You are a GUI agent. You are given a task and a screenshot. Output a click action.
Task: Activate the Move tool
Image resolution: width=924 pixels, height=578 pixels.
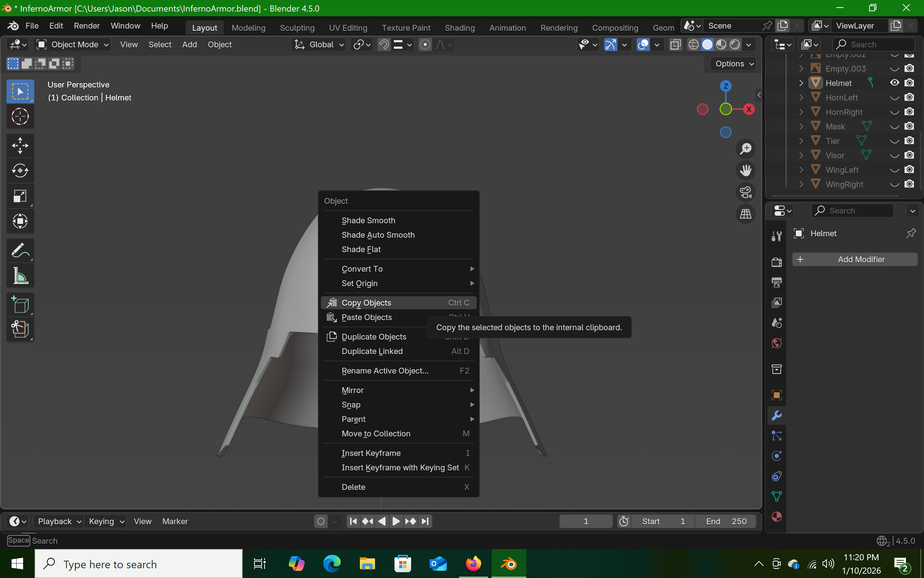click(20, 146)
